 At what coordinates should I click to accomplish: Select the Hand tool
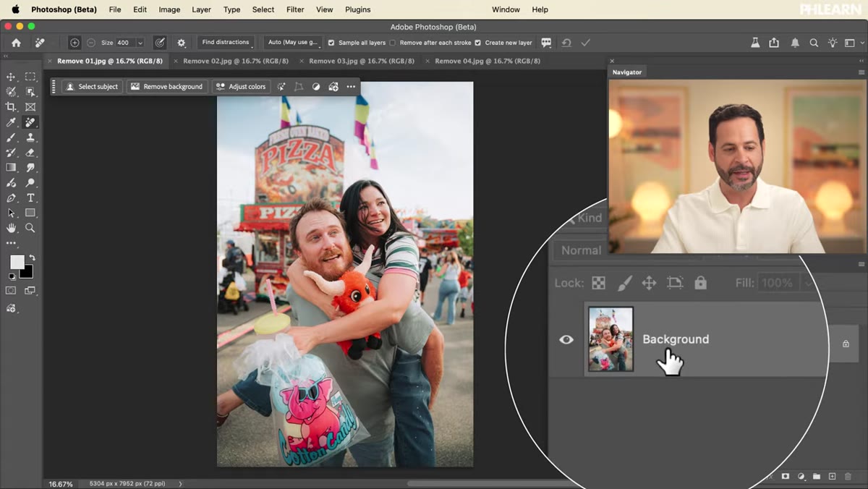pyautogui.click(x=11, y=229)
